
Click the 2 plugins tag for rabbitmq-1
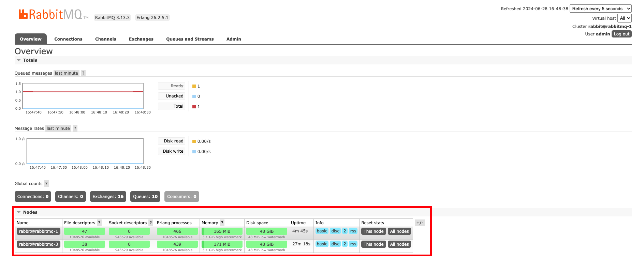(x=345, y=231)
